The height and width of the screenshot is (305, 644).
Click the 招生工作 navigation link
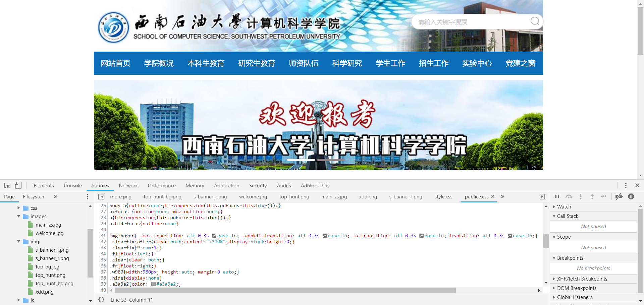[x=434, y=63]
